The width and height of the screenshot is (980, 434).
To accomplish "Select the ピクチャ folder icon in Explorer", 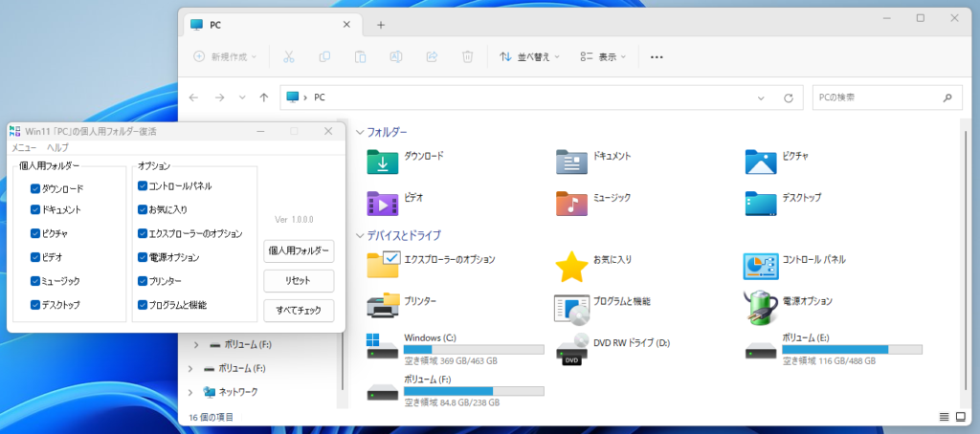I will point(761,162).
